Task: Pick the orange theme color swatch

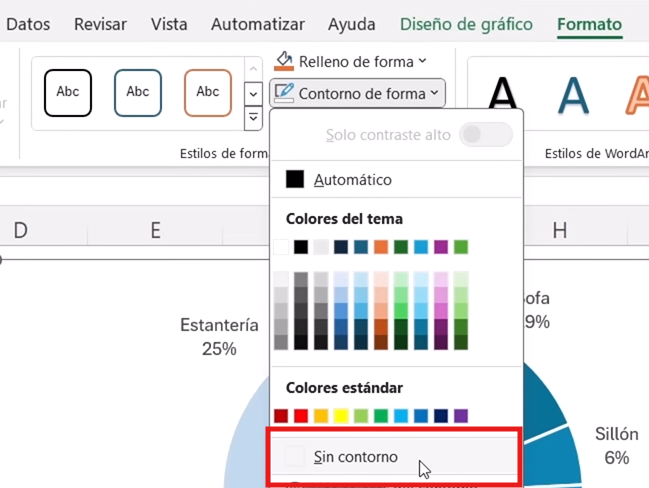Action: coord(381,247)
